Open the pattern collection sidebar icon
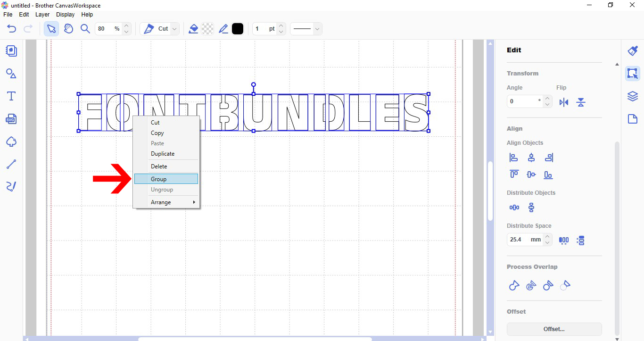644x341 pixels. [x=11, y=50]
